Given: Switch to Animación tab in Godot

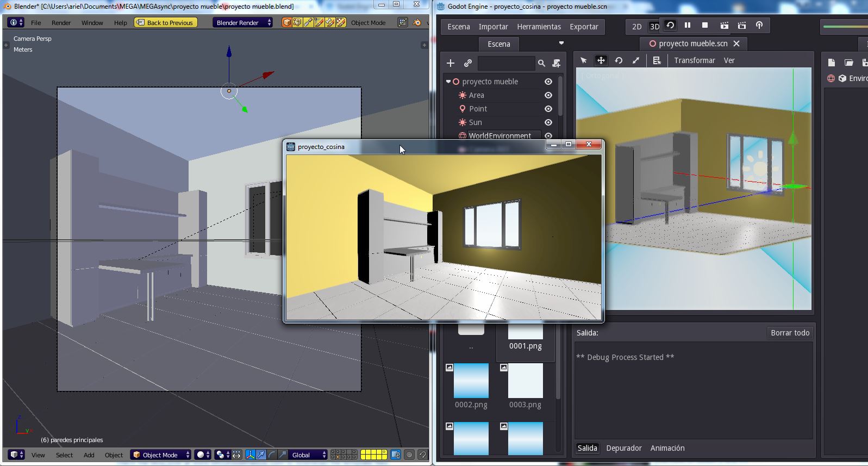Looking at the screenshot, I should tap(667, 448).
